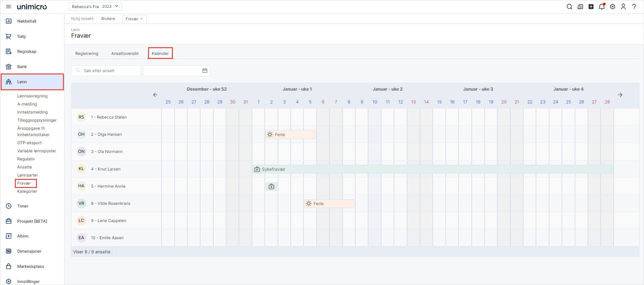Switch to the Ansattoversikt tab

coord(125,54)
